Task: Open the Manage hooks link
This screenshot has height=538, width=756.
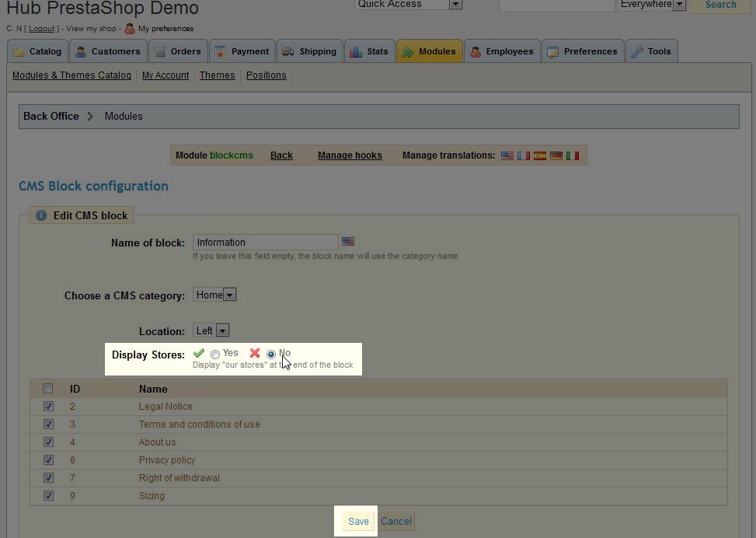Action: pyautogui.click(x=350, y=155)
